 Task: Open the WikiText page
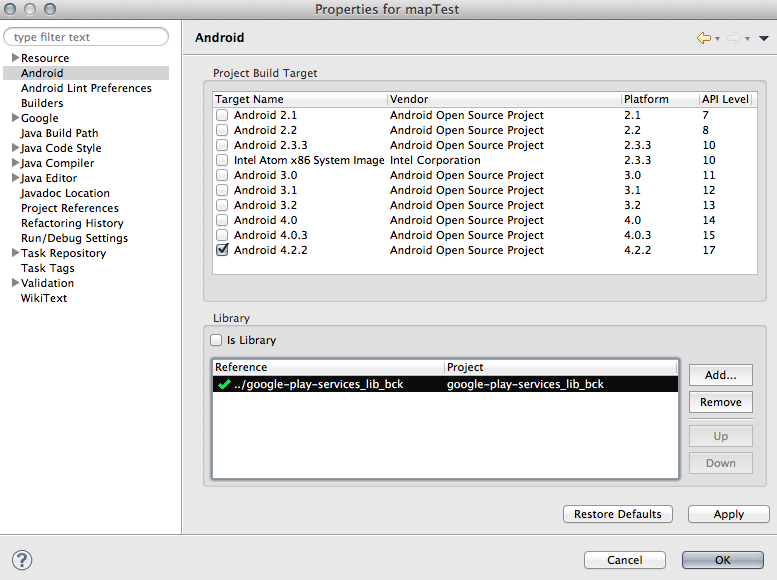coord(44,298)
